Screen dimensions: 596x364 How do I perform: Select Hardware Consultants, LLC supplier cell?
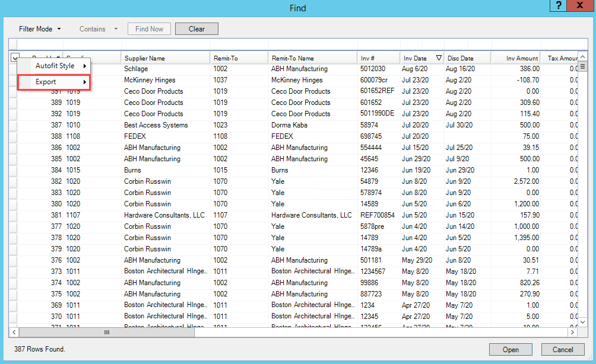pyautogui.click(x=166, y=215)
